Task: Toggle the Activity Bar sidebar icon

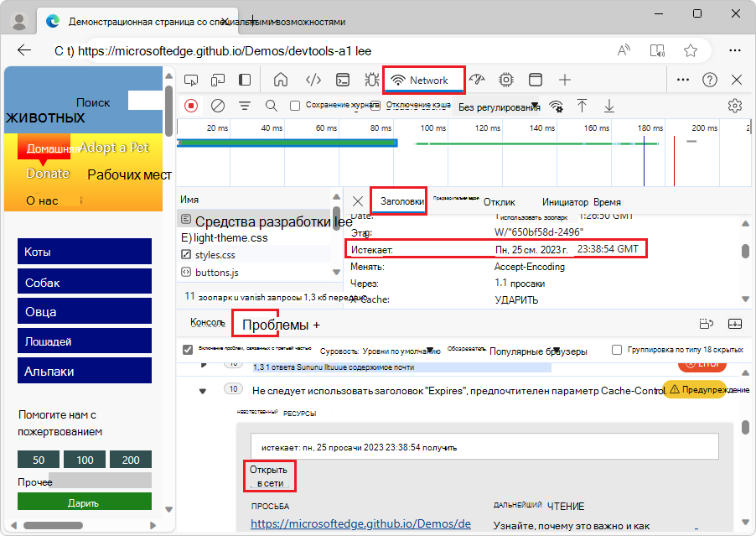Action: pos(245,80)
